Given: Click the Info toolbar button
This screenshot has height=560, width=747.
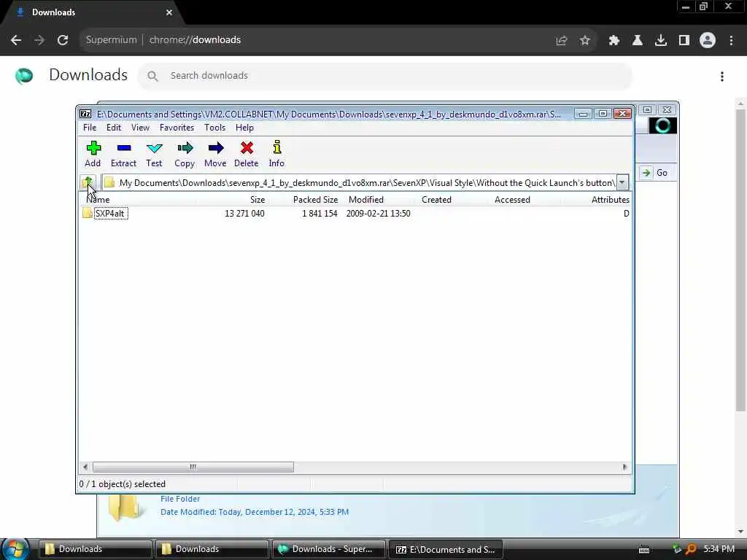Looking at the screenshot, I should [x=276, y=154].
